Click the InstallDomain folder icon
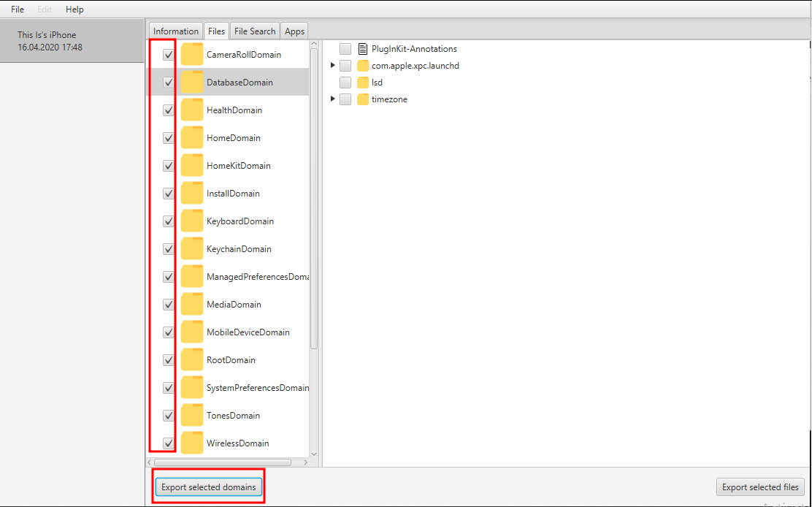This screenshot has width=812, height=507. (191, 193)
